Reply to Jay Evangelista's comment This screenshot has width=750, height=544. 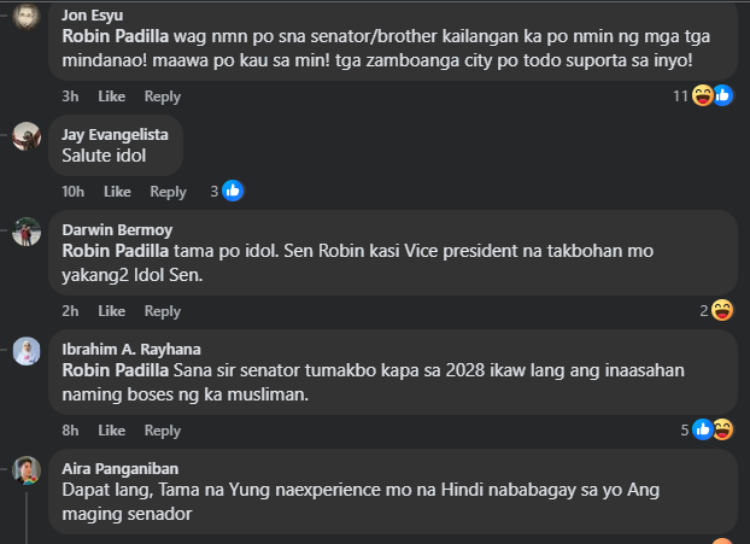click(x=168, y=192)
